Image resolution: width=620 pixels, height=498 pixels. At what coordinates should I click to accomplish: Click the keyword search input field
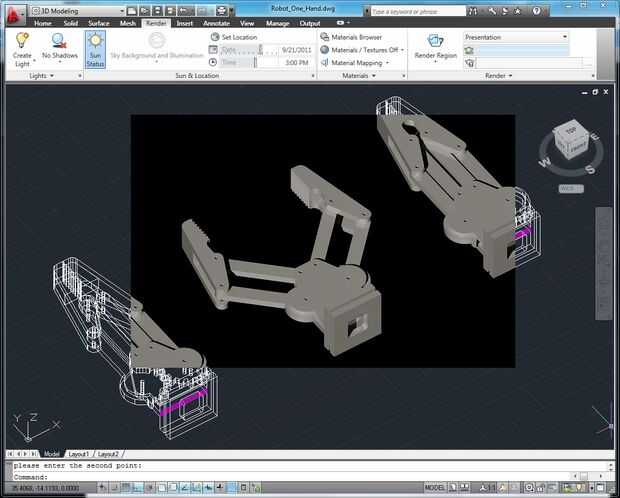[x=418, y=11]
